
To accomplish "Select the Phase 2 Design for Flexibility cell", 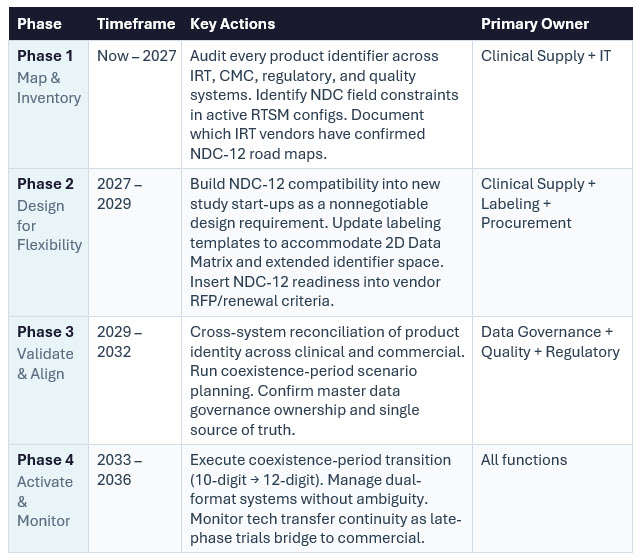I will [49, 214].
